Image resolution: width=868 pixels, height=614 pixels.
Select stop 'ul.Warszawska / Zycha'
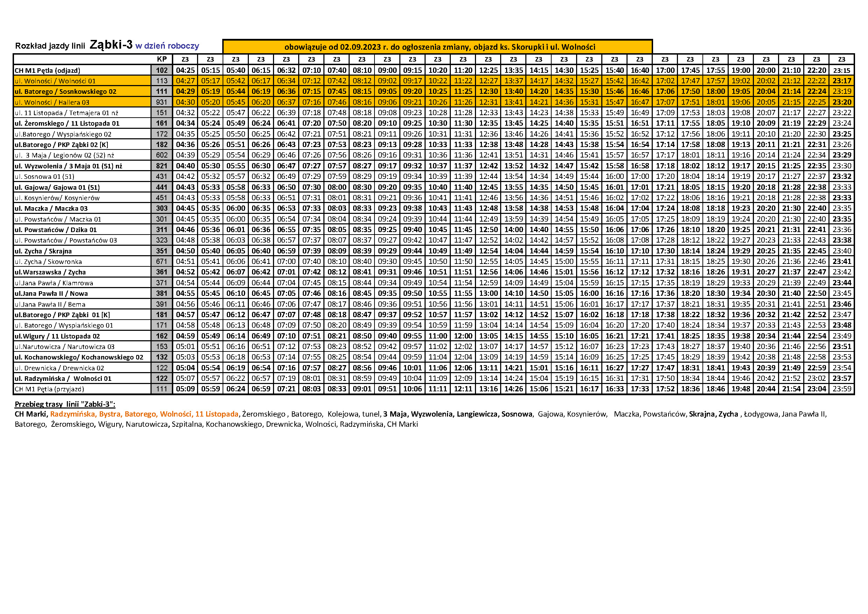(50, 272)
